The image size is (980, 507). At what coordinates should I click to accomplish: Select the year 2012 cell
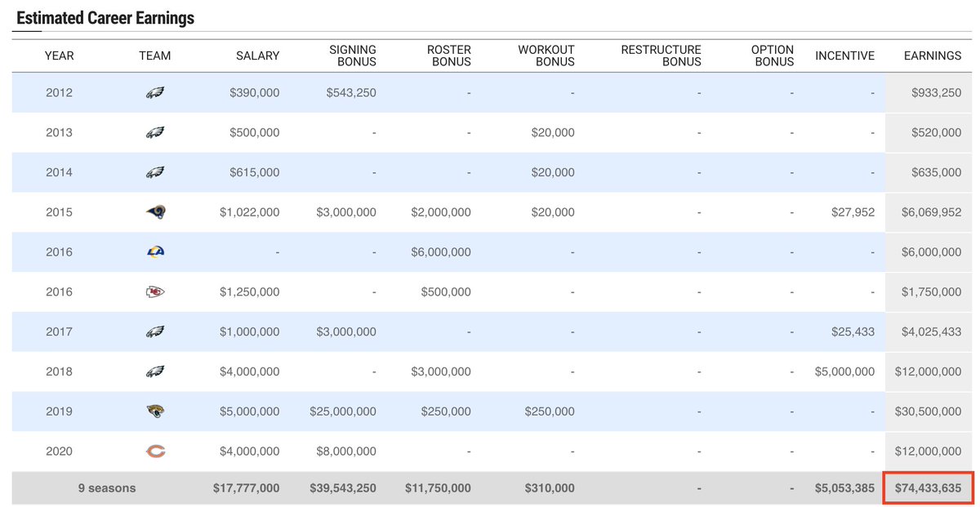click(59, 93)
